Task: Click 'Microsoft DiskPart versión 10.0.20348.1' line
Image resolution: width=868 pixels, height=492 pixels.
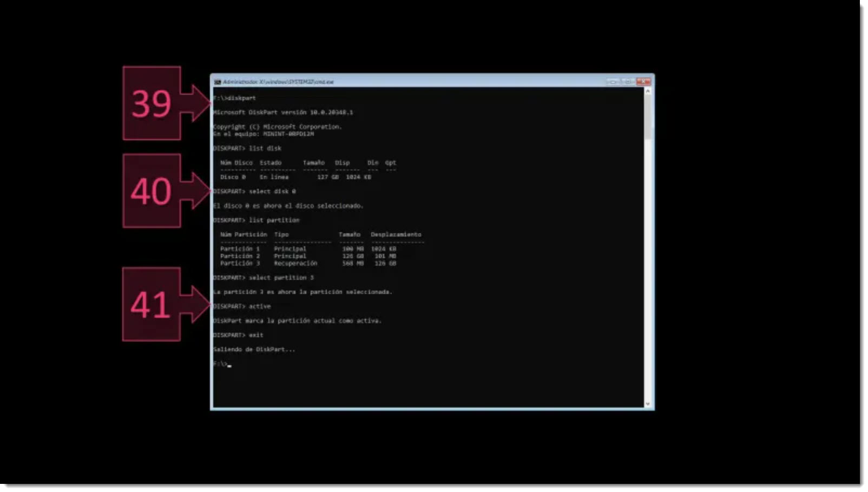Action: (x=283, y=113)
